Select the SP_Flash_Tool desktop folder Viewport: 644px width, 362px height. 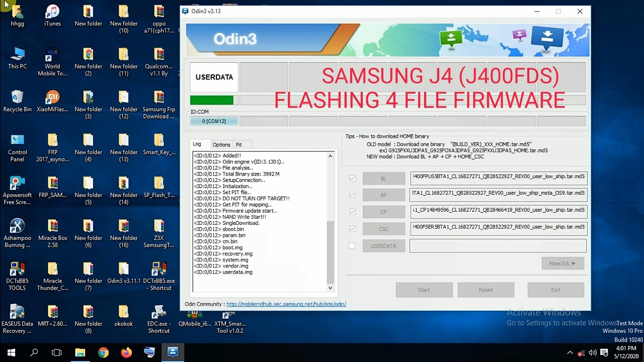(x=159, y=187)
